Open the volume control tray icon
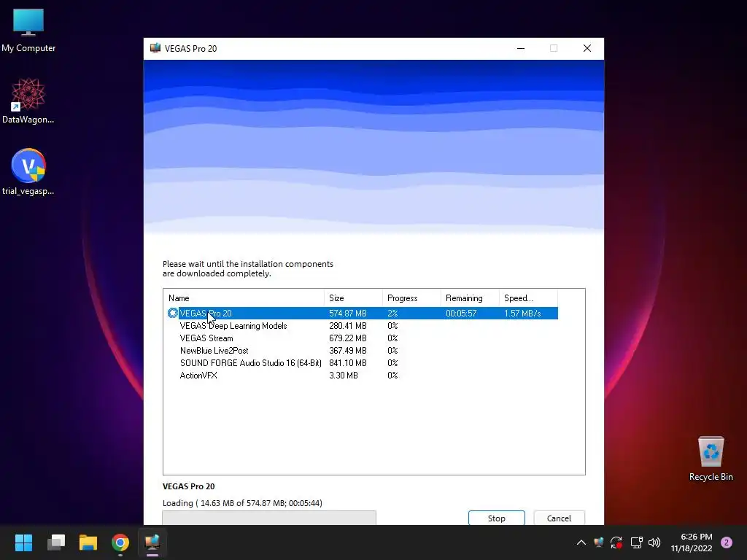This screenshot has width=747, height=560. (654, 542)
